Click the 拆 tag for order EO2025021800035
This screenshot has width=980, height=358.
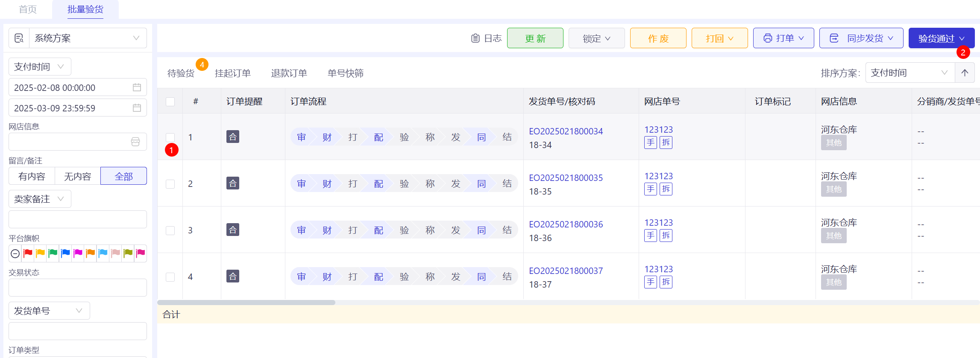666,189
